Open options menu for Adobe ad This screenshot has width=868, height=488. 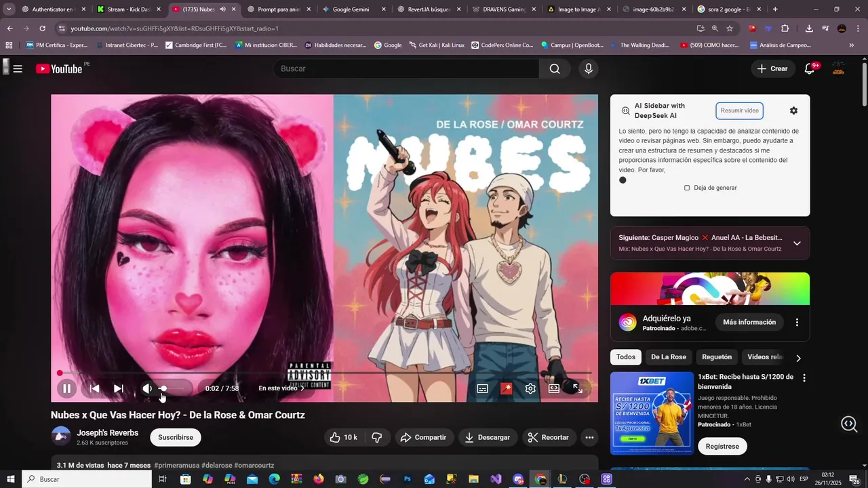pos(797,323)
